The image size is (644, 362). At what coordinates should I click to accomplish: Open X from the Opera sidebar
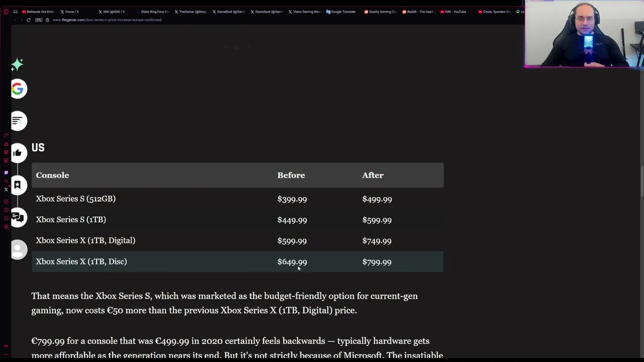pos(6,190)
